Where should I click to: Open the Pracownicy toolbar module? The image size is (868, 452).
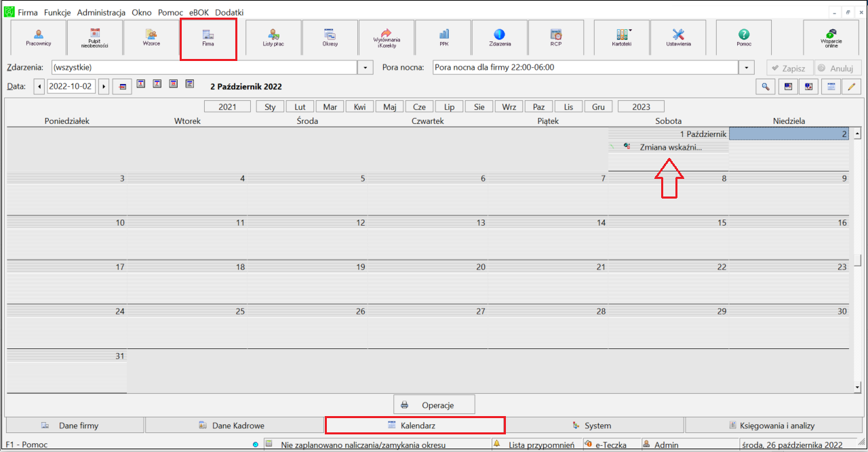coord(39,38)
